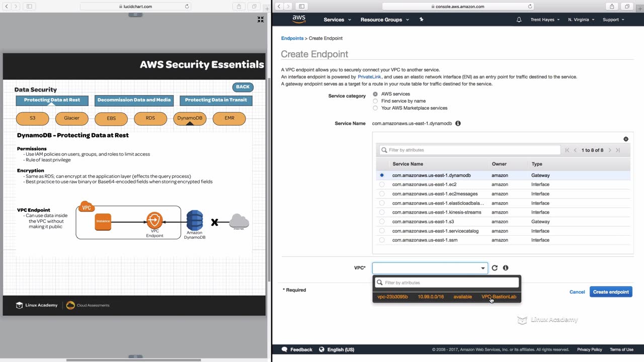Click the table settings gear icon
The height and width of the screenshot is (362, 644).
(x=626, y=139)
